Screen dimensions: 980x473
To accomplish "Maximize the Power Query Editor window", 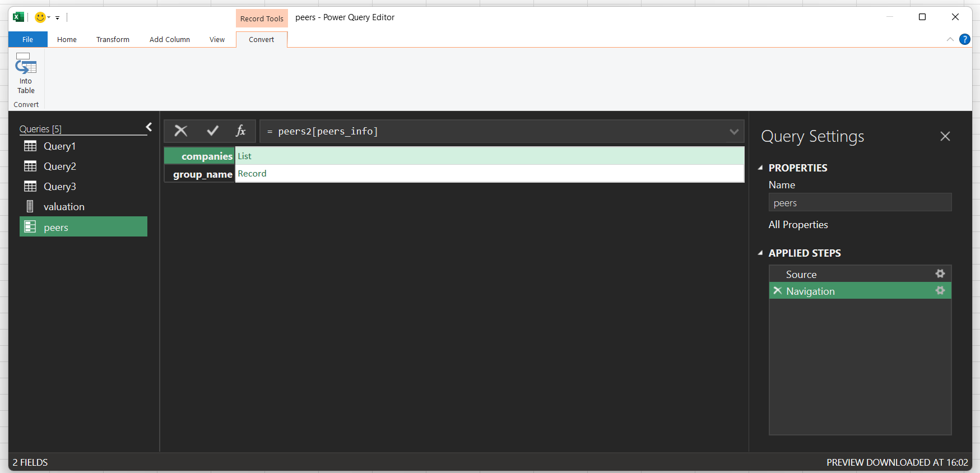I will coord(922,17).
